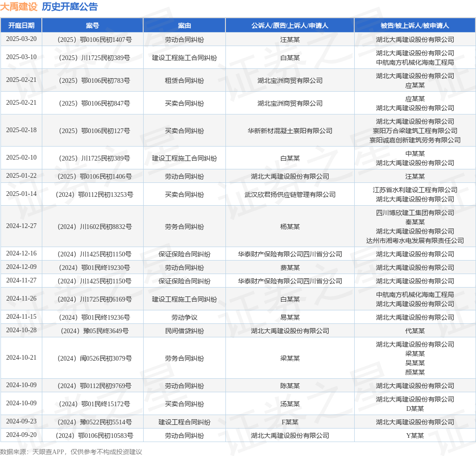Select plaintiff 杨某某
476x456 pixels.
(290, 227)
